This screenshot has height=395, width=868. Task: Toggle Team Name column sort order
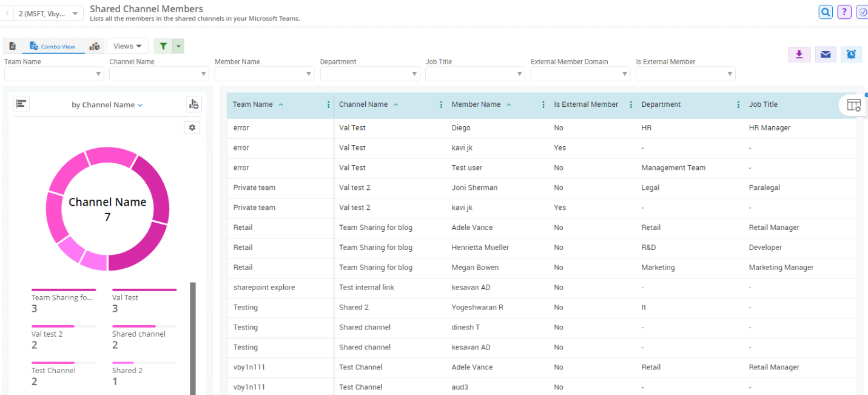[x=281, y=104]
